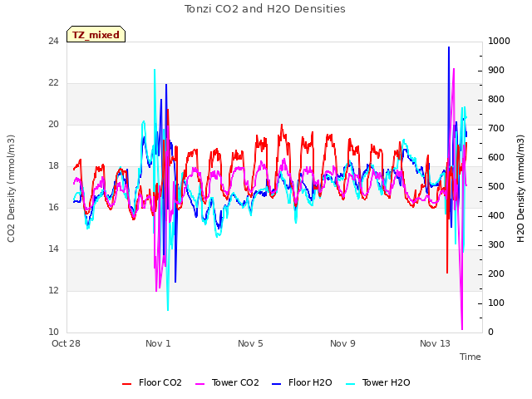Image resolution: width=532 pixels, height=399 pixels.
Task: Click the 20 value on CO2 axis
Action: pos(53,125)
